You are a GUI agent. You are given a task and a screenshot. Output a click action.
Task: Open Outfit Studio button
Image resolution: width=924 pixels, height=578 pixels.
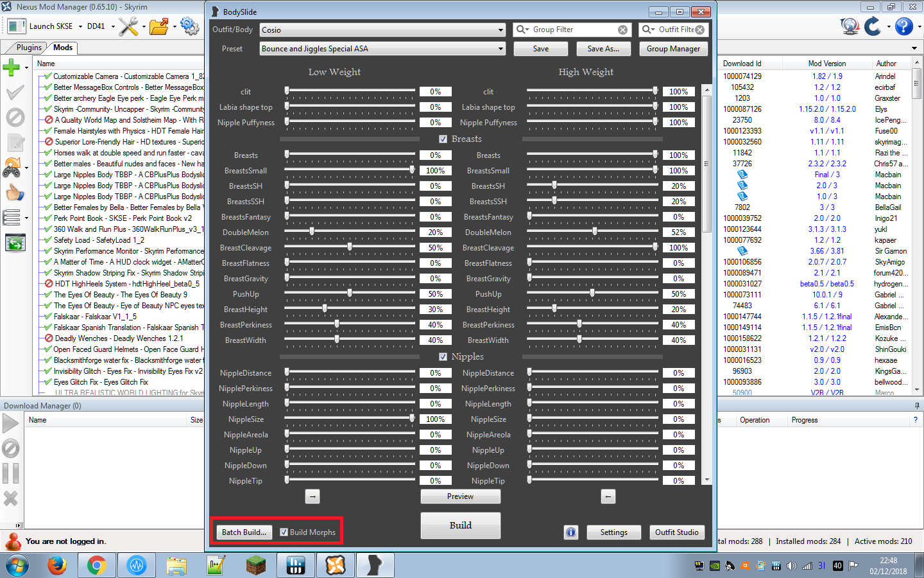(676, 532)
